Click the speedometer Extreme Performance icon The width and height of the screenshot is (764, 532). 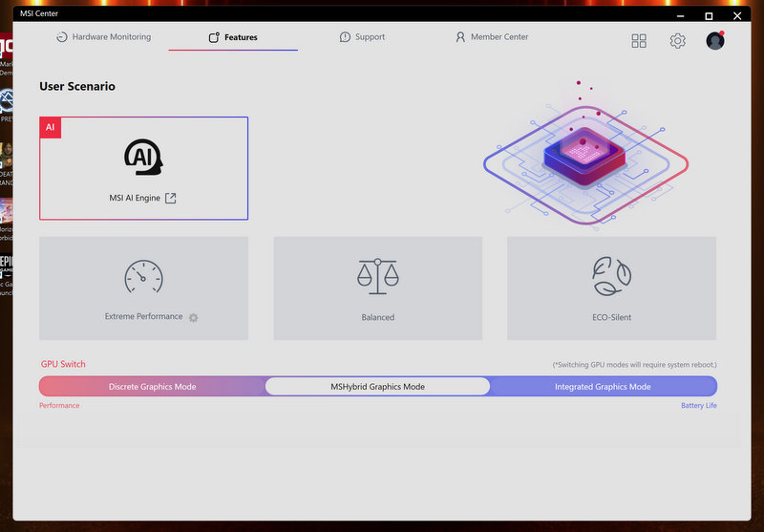point(143,277)
